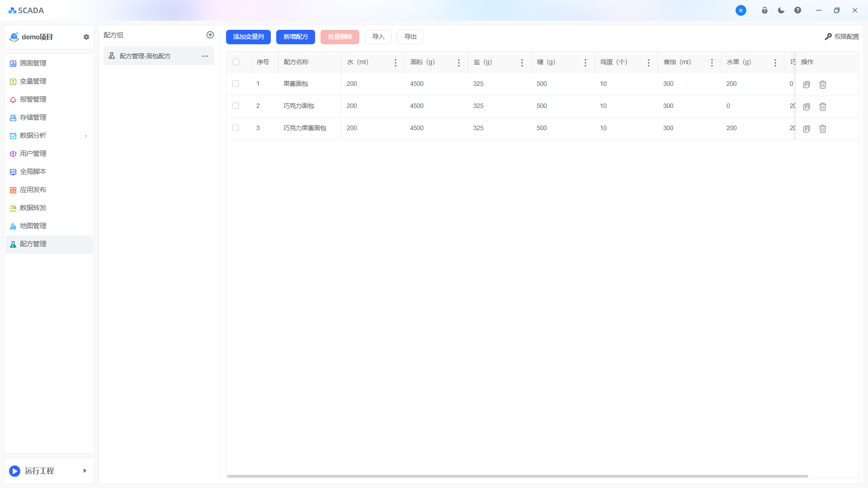This screenshot has height=488, width=868.
Task: Click the 运行工程 play button
Action: pyautogui.click(x=15, y=471)
